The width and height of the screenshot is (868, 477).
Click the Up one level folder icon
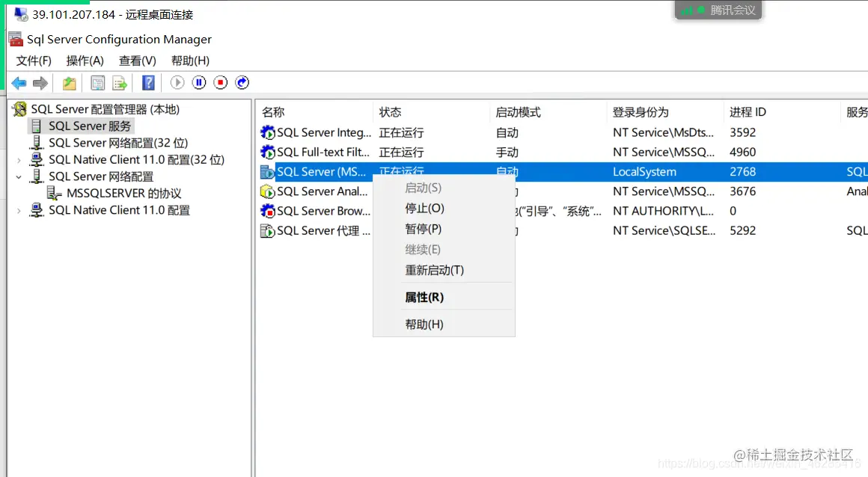pos(69,83)
